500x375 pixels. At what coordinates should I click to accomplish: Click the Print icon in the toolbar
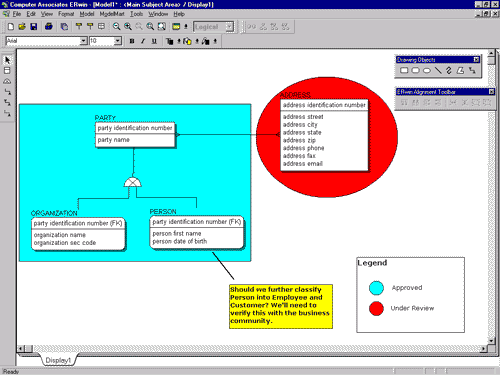49,27
